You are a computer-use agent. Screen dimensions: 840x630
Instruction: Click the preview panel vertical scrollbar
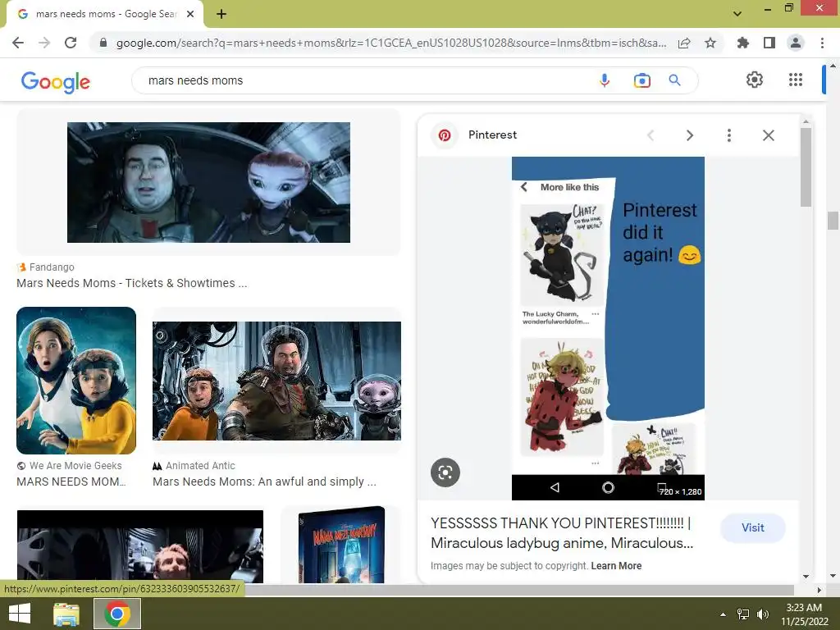[806, 167]
